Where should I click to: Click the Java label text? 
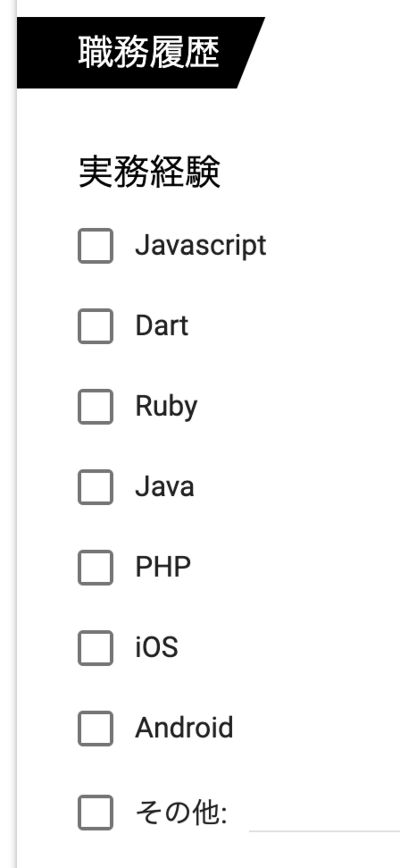click(x=165, y=487)
